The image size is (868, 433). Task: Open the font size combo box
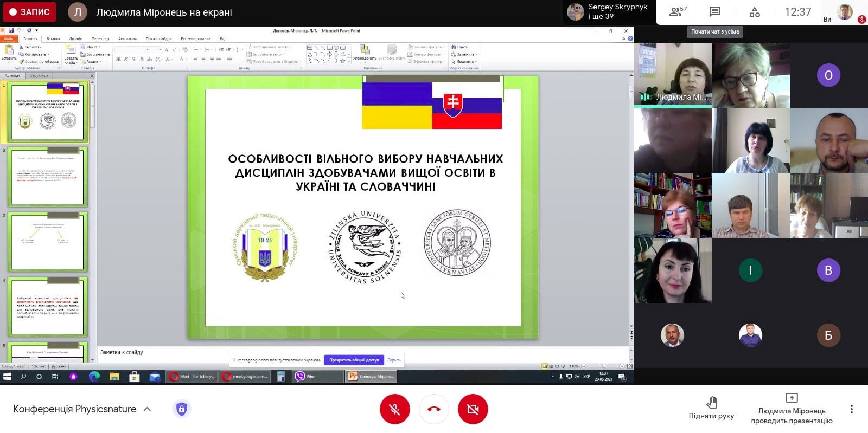[x=156, y=49]
